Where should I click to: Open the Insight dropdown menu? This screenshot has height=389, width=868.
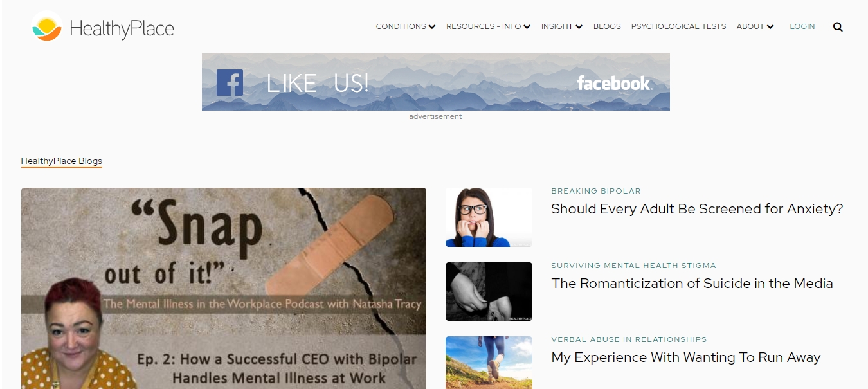point(562,26)
